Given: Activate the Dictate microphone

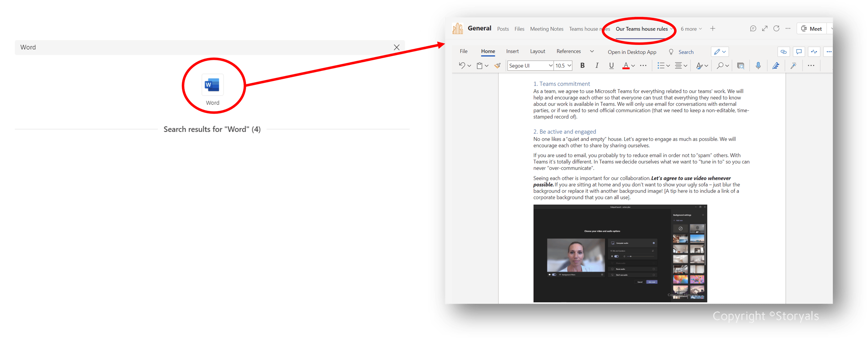Looking at the screenshot, I should coord(758,65).
